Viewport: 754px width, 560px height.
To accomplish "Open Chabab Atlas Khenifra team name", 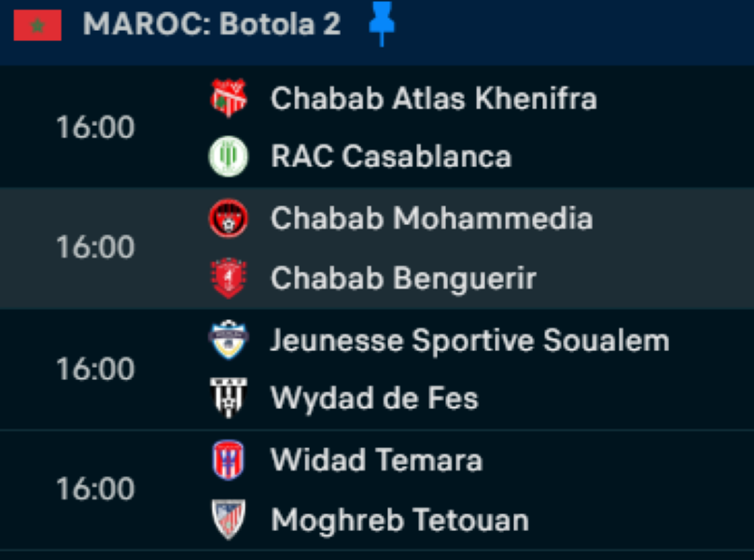I will pos(433,98).
